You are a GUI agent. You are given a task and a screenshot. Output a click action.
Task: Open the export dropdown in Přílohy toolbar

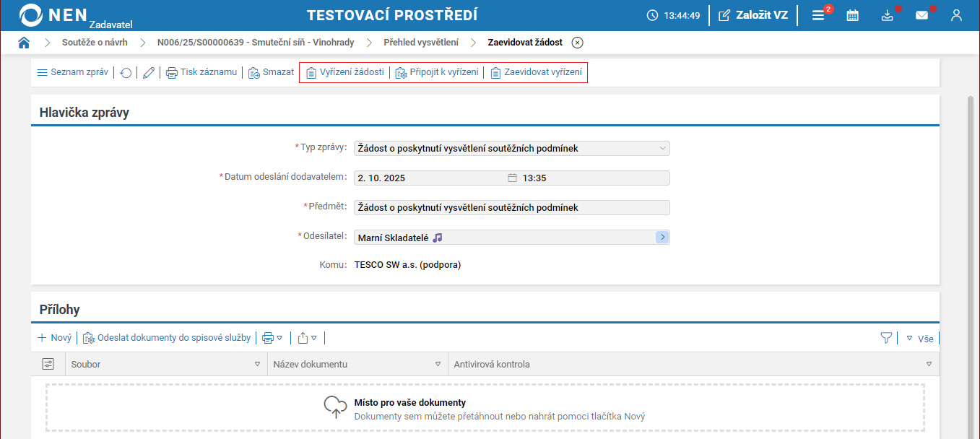click(x=307, y=338)
